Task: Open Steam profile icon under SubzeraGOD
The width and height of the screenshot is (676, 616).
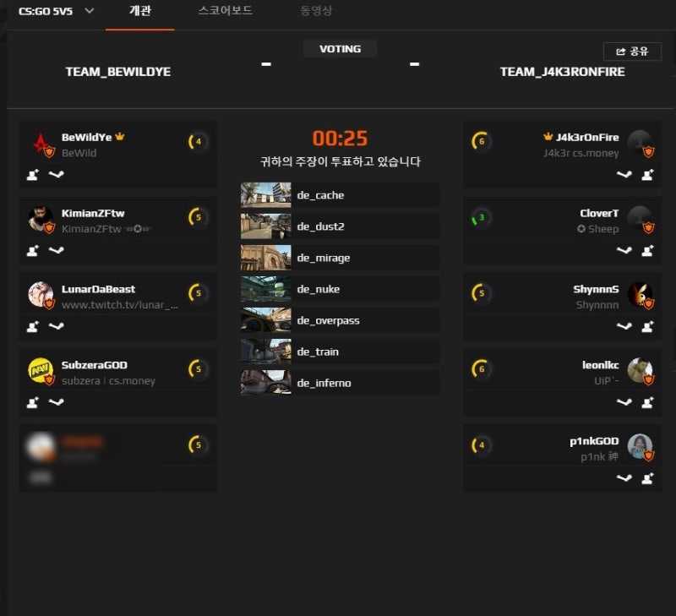Action: (56, 402)
